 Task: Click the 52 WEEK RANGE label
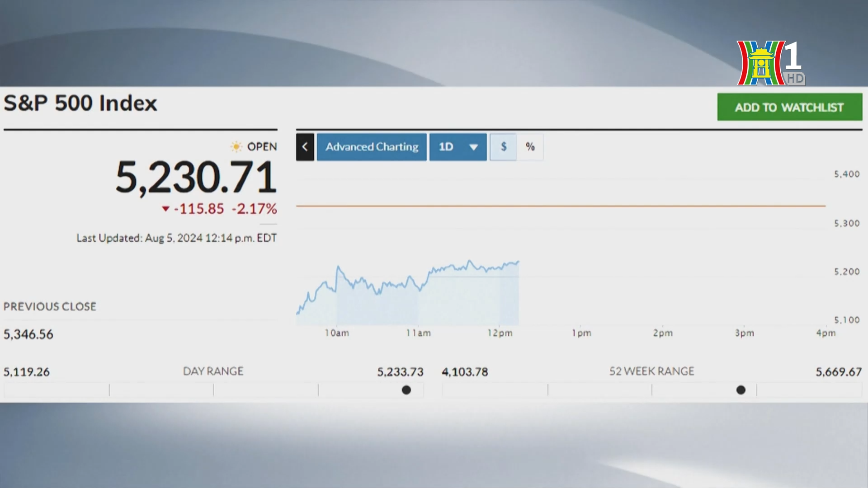(651, 371)
